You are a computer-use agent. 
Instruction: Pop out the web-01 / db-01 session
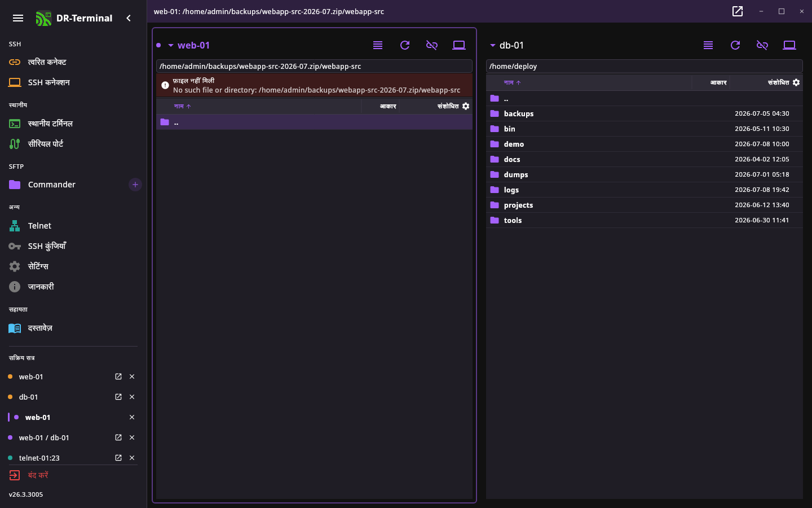point(118,437)
